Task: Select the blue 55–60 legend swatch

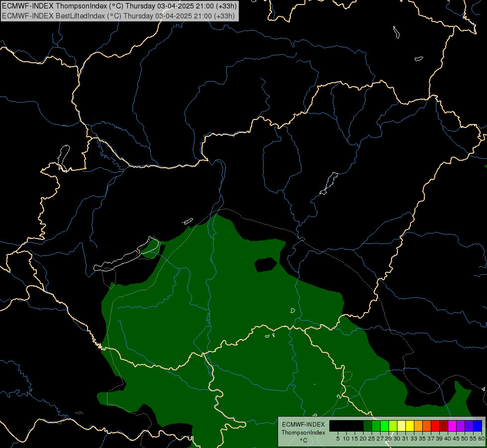Action: tap(478, 426)
